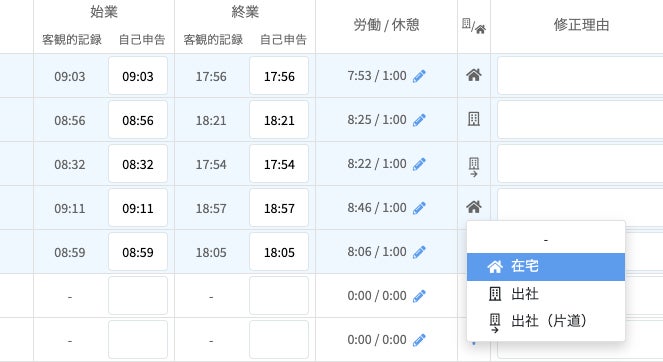Open one-way office location selector in 08:32 row
This screenshot has height=362, width=663.
pyautogui.click(x=474, y=167)
